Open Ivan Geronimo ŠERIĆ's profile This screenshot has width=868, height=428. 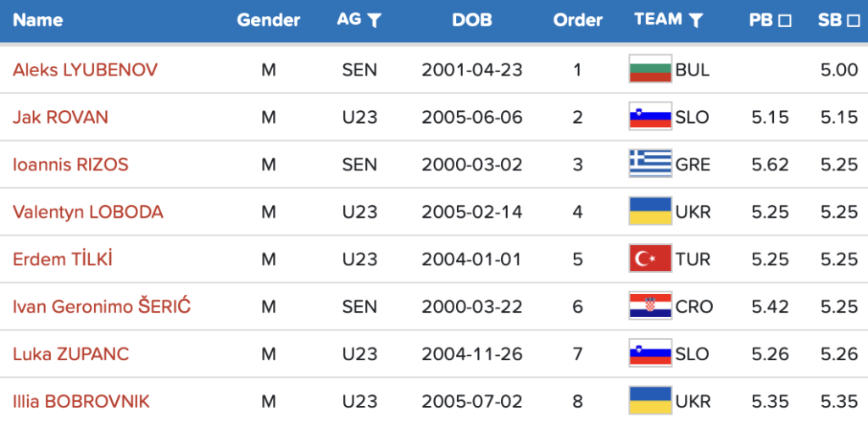pyautogui.click(x=102, y=307)
